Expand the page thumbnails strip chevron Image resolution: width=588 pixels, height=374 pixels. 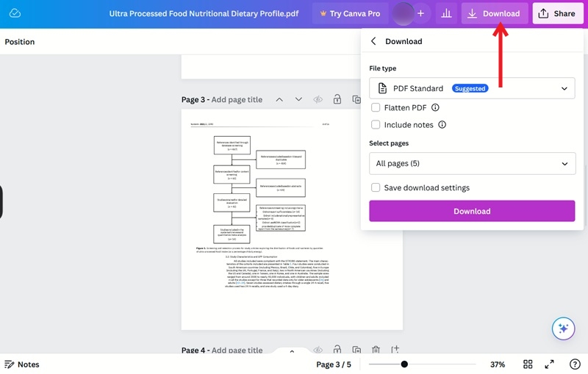(x=292, y=351)
